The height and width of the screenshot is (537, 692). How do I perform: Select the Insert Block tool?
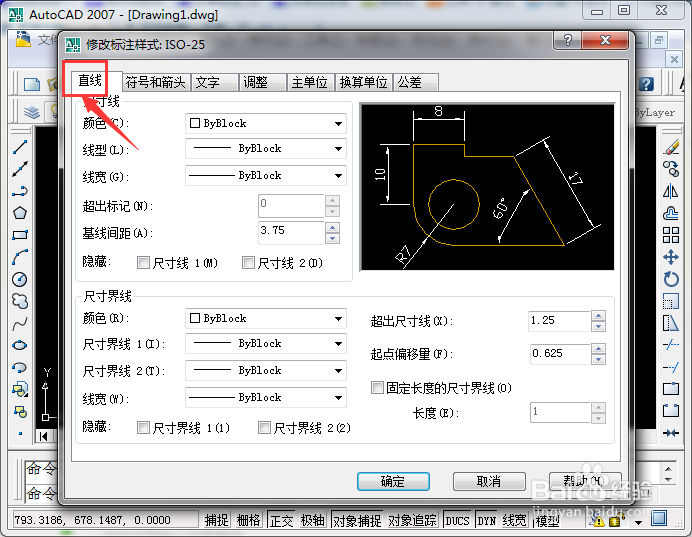(20, 389)
